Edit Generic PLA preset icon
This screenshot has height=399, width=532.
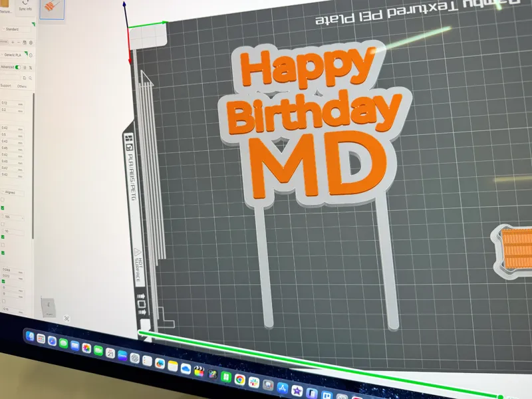pyautogui.click(x=31, y=55)
